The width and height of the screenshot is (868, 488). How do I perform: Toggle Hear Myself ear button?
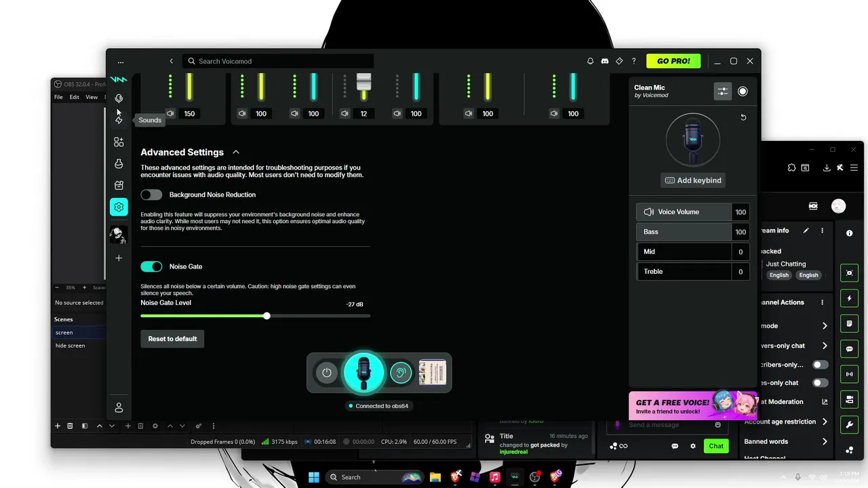pyautogui.click(x=401, y=373)
